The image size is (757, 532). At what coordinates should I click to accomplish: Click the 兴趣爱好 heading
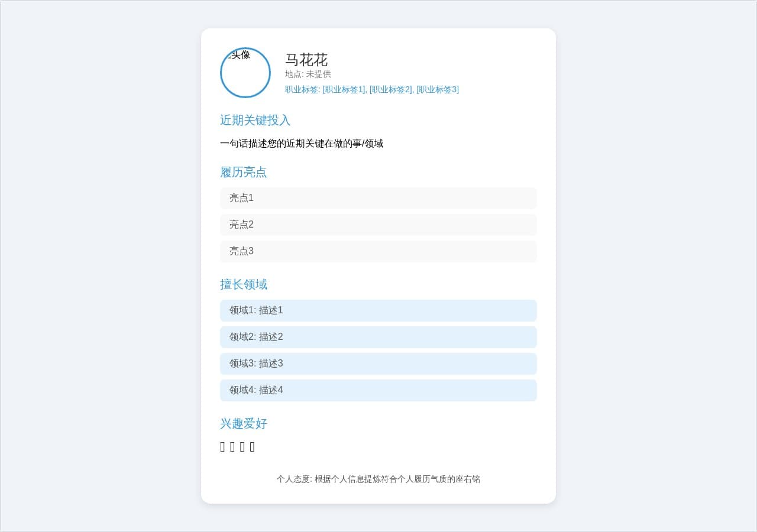coord(244,423)
